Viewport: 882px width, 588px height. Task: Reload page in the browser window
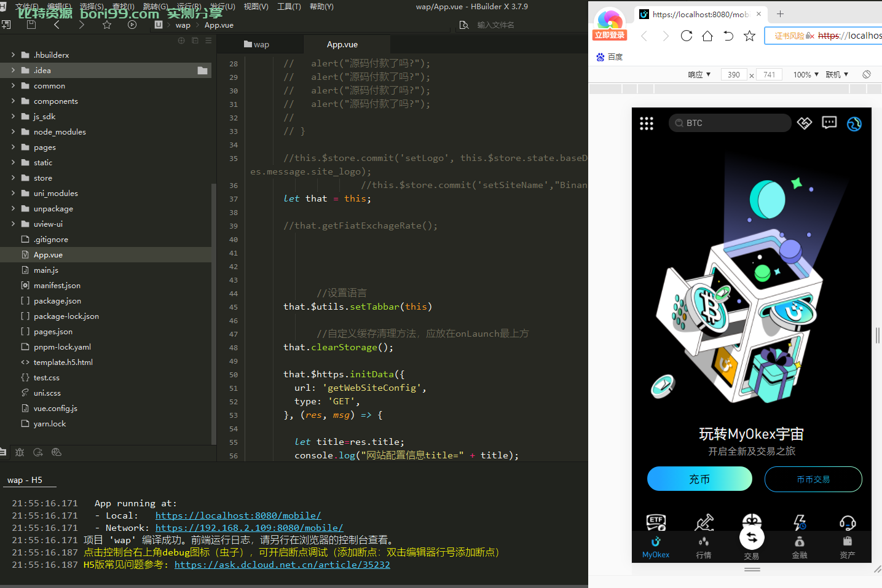[687, 36]
